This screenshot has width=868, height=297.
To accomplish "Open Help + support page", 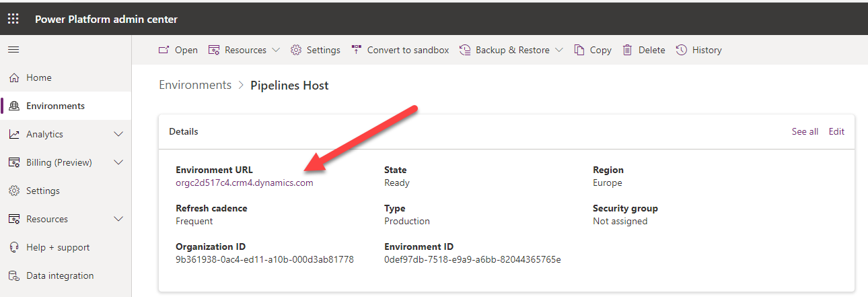I will point(57,247).
